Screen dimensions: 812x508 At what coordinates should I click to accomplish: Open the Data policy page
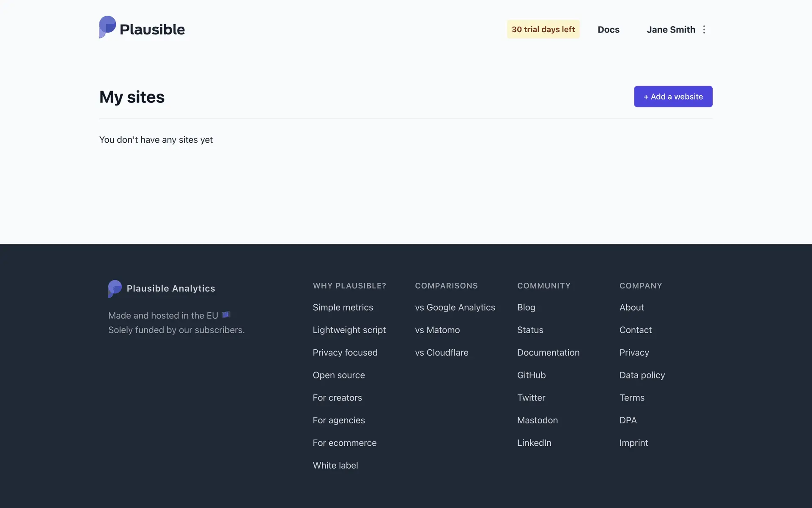pos(642,375)
